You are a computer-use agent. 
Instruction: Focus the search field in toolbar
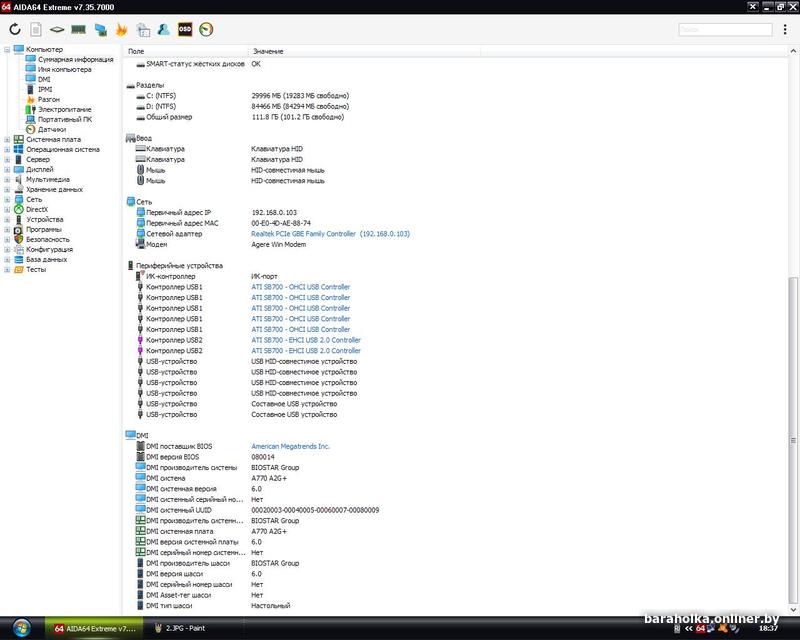(725, 30)
